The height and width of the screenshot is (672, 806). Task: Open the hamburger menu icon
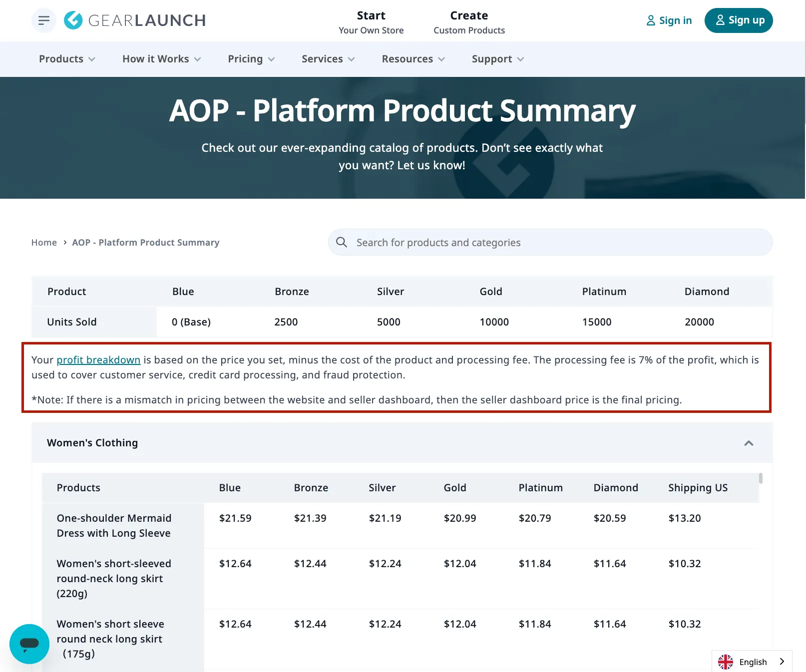click(44, 20)
